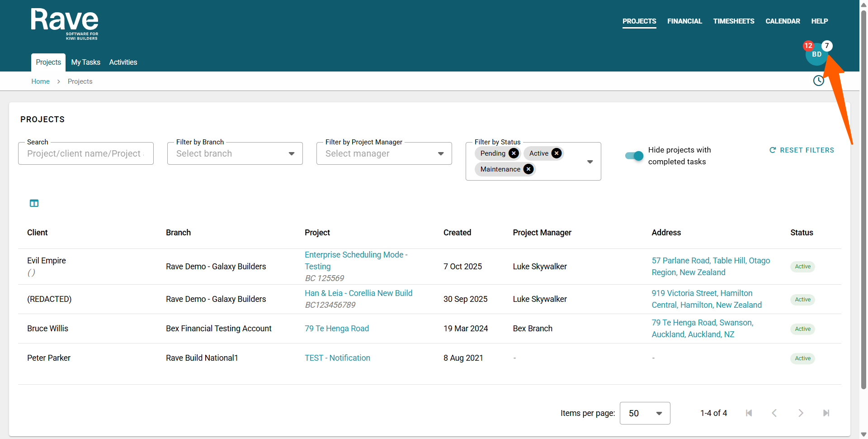
Task: Open the Han & Leia - Corellia New Build project
Action: (x=358, y=293)
